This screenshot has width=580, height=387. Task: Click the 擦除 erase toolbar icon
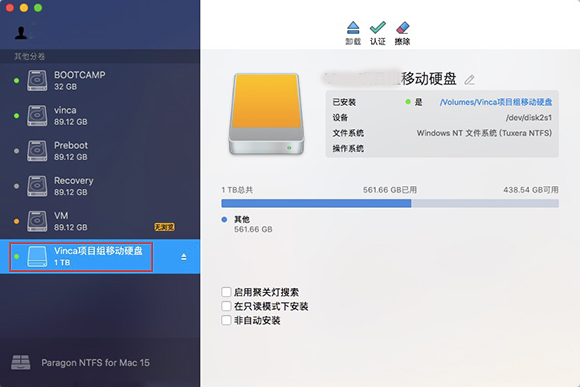(x=402, y=28)
